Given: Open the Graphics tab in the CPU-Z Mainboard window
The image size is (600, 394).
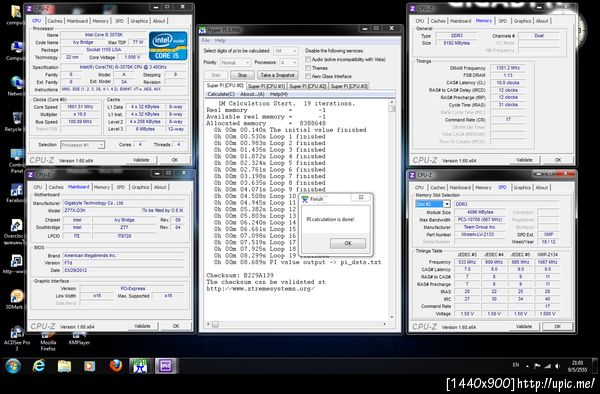Looking at the screenshot, I should [140, 187].
